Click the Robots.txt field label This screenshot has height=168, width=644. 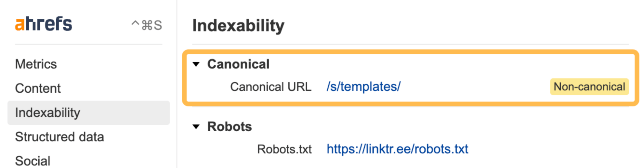coord(284,149)
